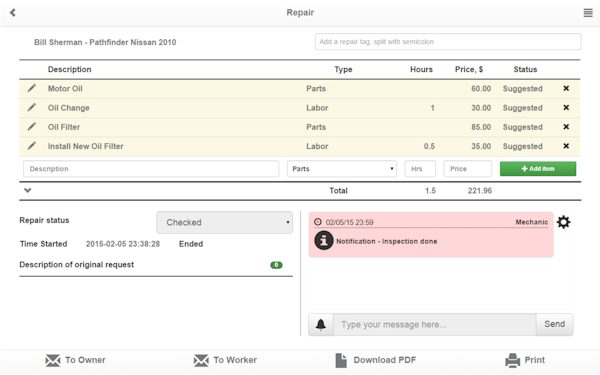Click the green 0 badge on original request
600x375 pixels.
click(276, 265)
